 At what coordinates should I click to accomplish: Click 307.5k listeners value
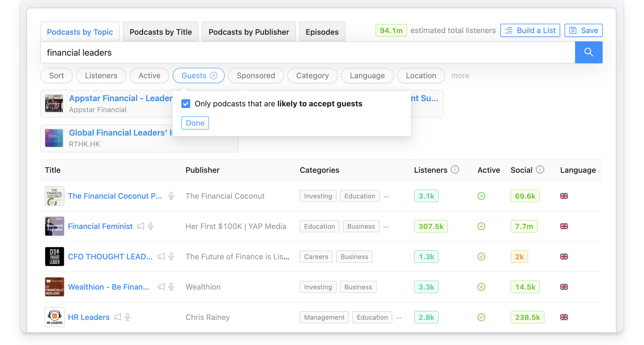pyautogui.click(x=431, y=226)
